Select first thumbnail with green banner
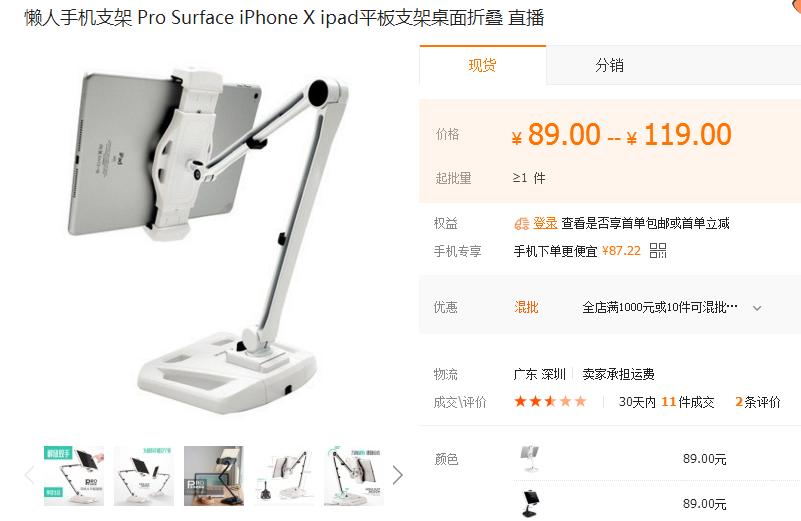This screenshot has height=521, width=801. coord(74,476)
